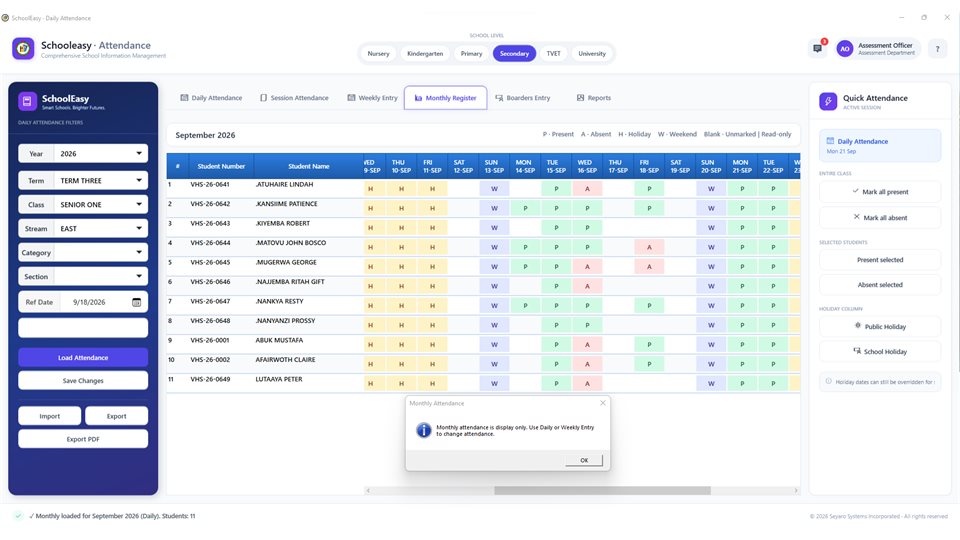Screen dimensions: 960x540
Task: Select University school level
Action: (x=592, y=54)
